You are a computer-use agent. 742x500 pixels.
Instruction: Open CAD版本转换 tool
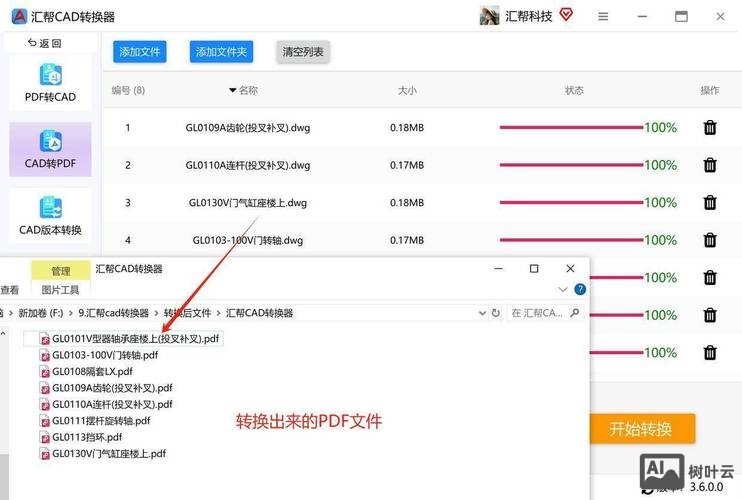click(x=50, y=216)
